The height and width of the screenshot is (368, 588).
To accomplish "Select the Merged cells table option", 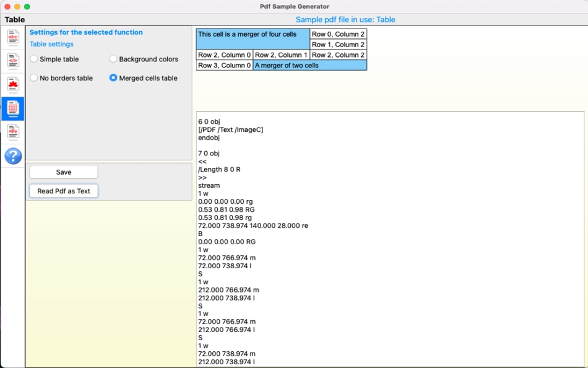I will [x=113, y=78].
